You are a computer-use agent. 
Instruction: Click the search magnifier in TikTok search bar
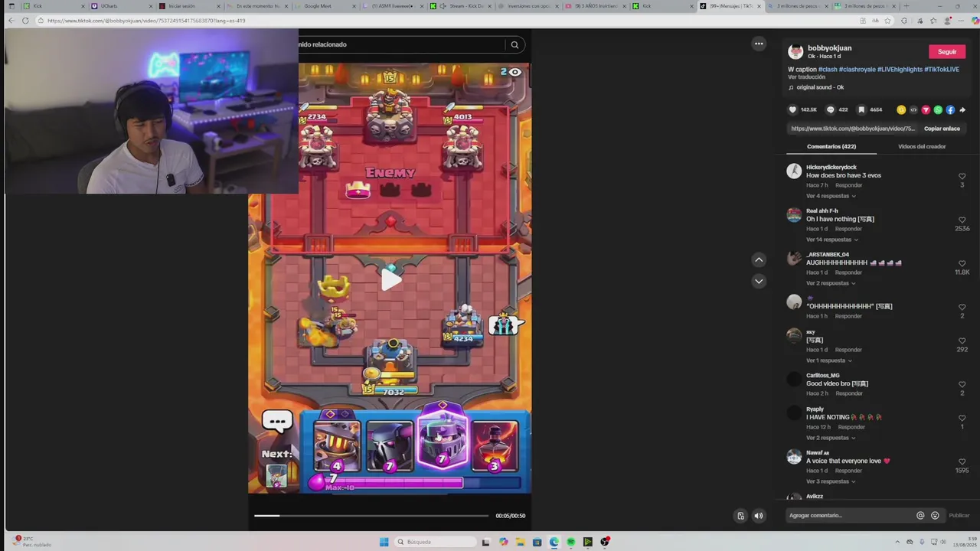point(514,44)
